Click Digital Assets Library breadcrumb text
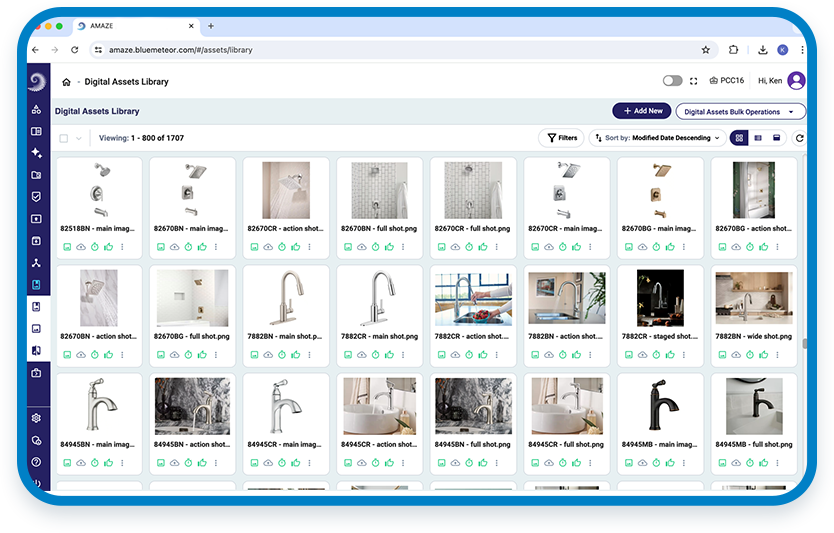 click(x=127, y=82)
